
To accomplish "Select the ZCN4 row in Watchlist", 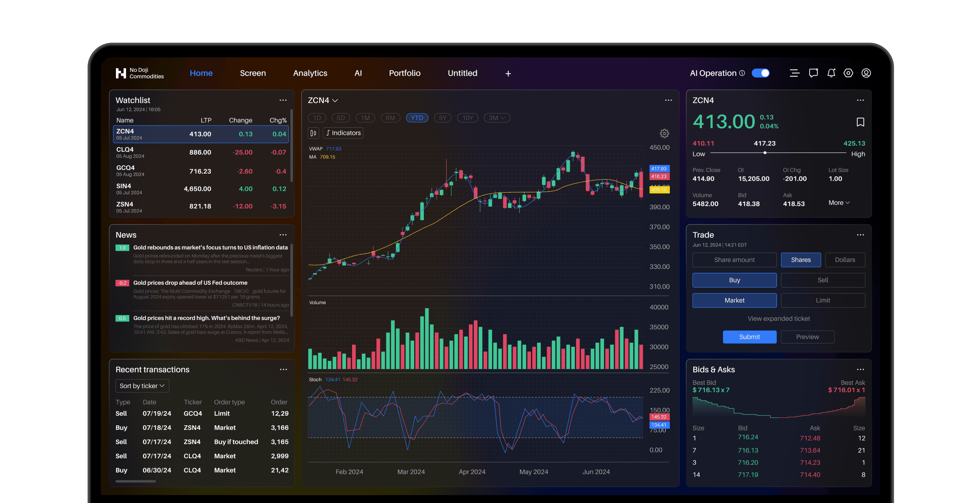I will 201,134.
